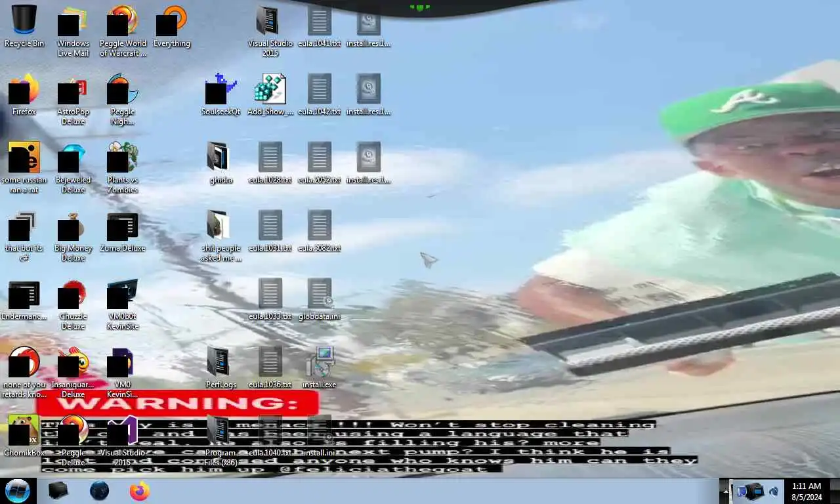Open the 'some russian ran a rat' icon
The width and height of the screenshot is (840, 504).
click(x=24, y=167)
